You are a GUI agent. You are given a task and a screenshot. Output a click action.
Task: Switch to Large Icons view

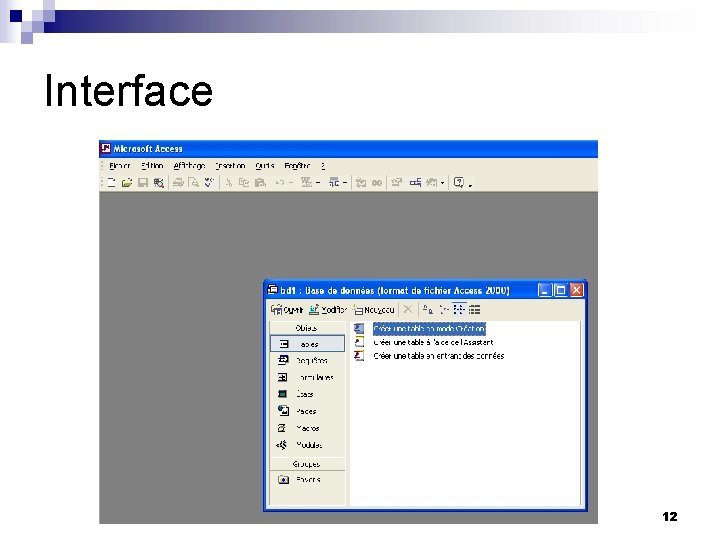point(428,309)
